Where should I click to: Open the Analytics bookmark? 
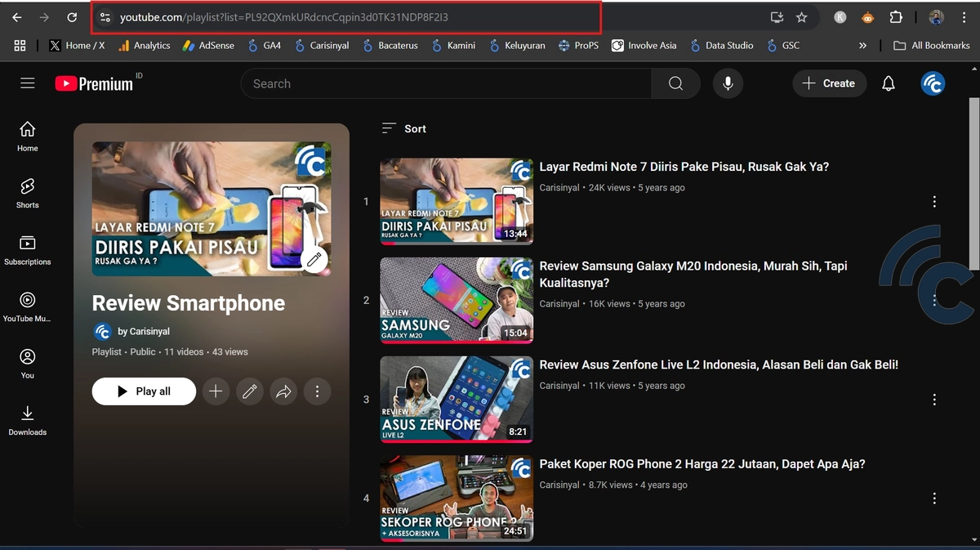[x=144, y=46]
